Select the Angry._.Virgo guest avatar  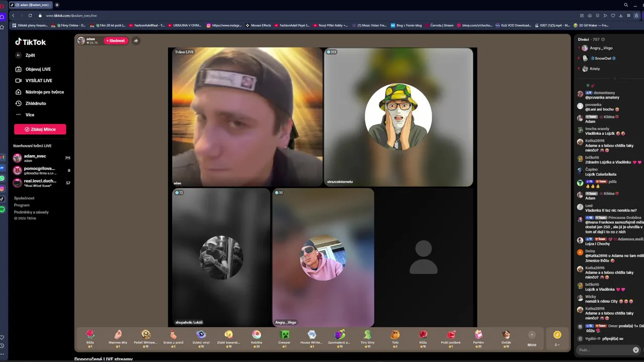(x=323, y=257)
